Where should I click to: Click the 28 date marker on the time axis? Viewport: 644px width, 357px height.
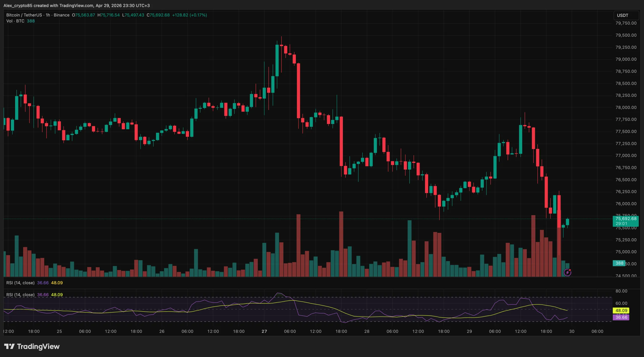tap(367, 331)
